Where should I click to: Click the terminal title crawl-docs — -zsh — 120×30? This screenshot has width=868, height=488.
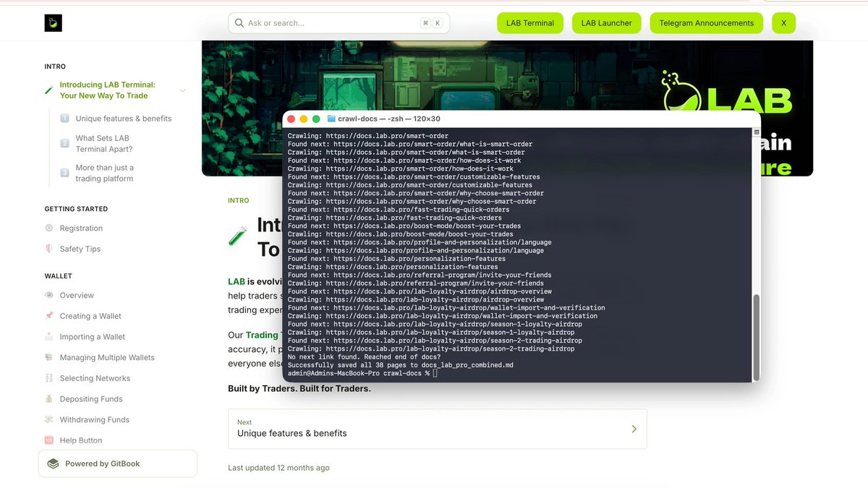(388, 119)
